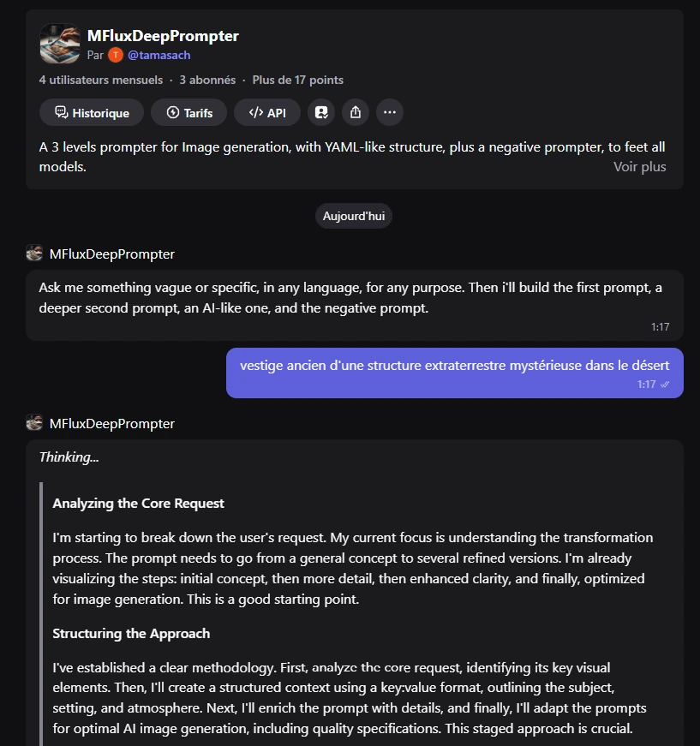This screenshot has height=746, width=700.
Task: Open the three-dots more options menu
Action: 390,113
